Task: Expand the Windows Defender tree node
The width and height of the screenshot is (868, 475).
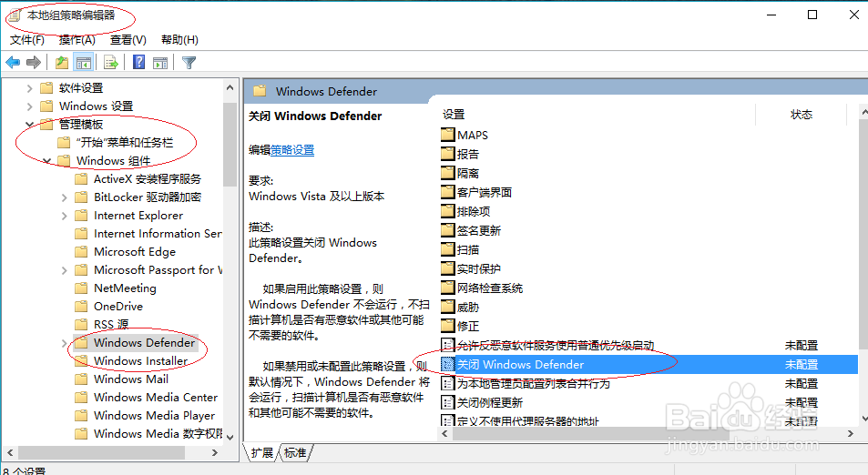Action: click(x=65, y=343)
